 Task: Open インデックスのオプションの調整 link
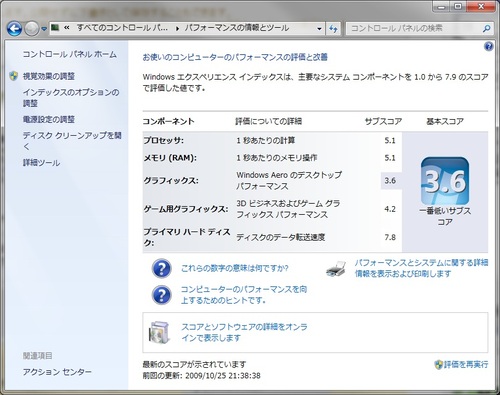(71, 98)
